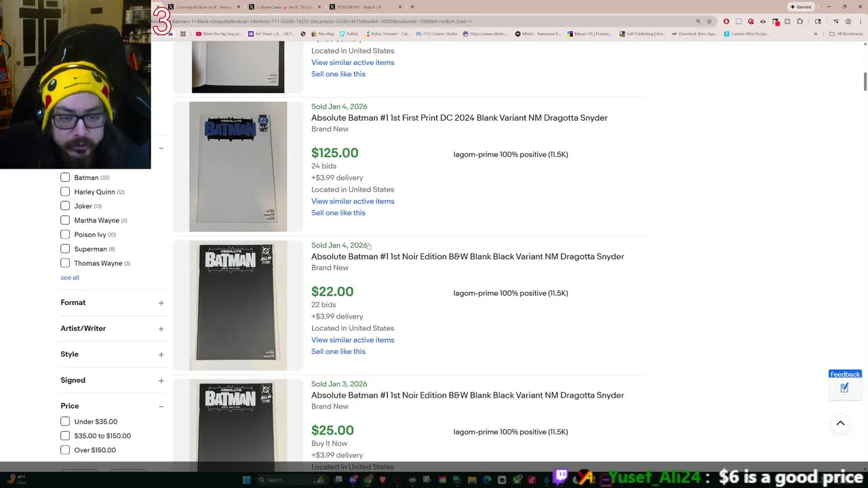Open the Chrome profile avatar menu
The height and width of the screenshot is (488, 868).
(x=848, y=22)
